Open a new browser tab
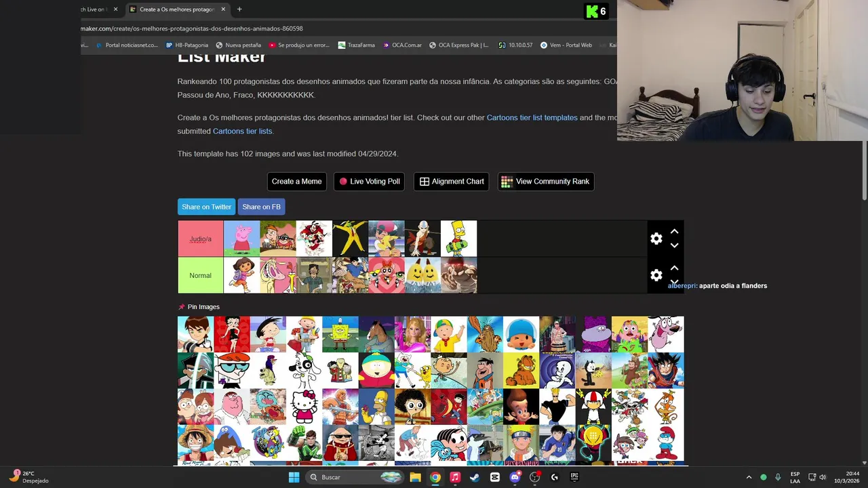This screenshot has height=488, width=868. coord(239,9)
